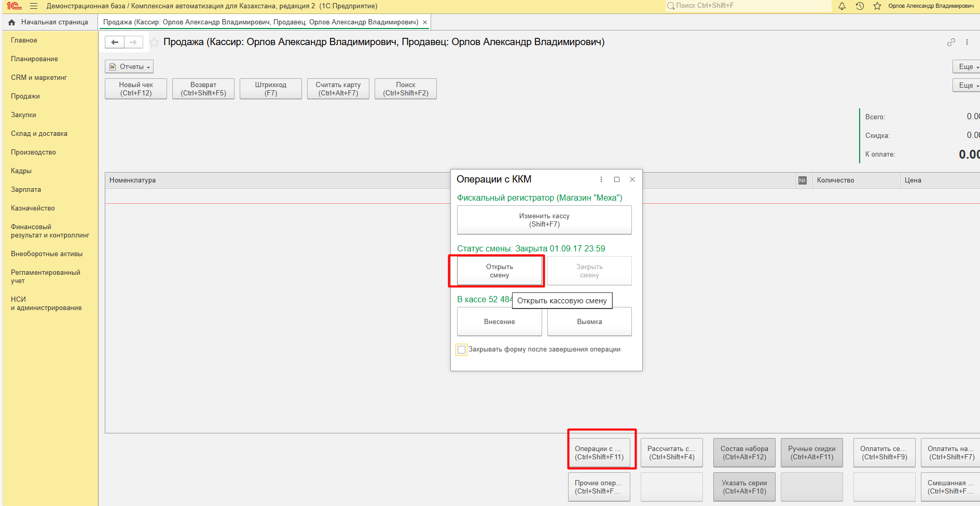Expand the Отчеты dropdown
The image size is (980, 506).
click(x=129, y=67)
